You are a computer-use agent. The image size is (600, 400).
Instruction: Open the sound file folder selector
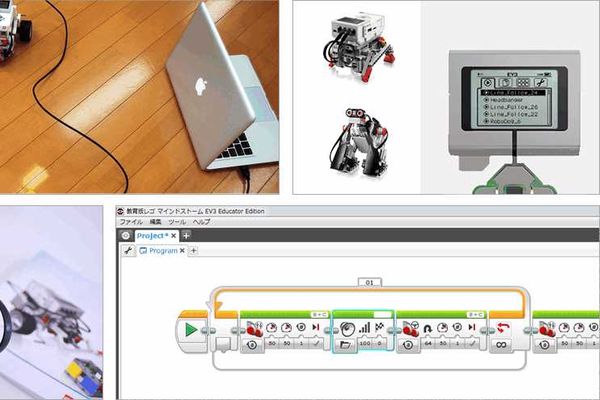345,345
